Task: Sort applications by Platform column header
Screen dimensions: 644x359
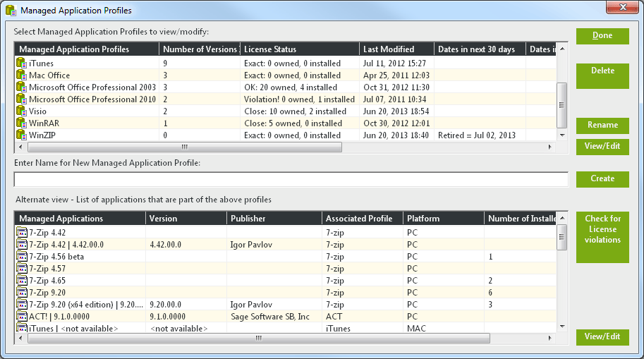Action: [x=444, y=218]
